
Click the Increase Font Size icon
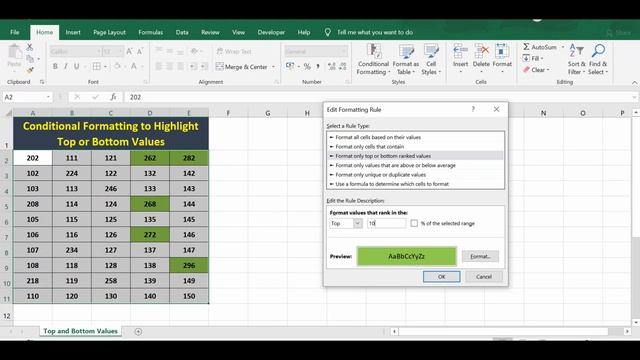pos(129,51)
